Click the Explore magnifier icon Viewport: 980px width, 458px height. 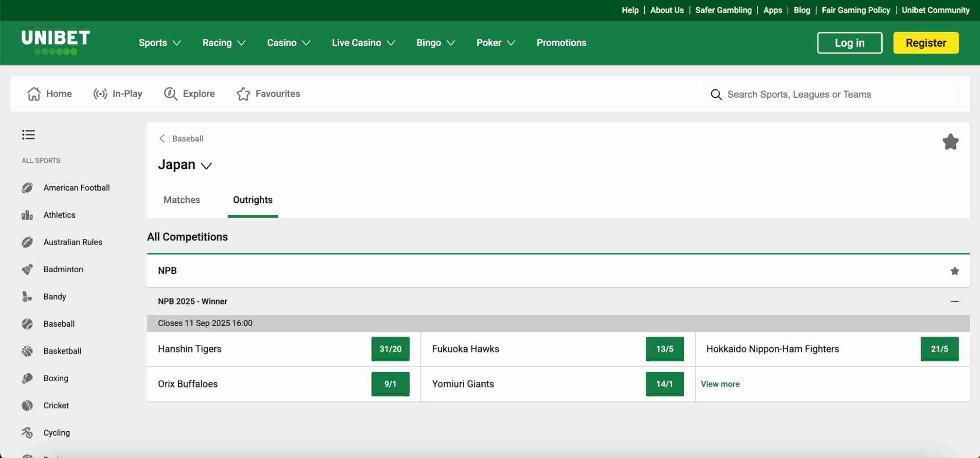coord(170,94)
